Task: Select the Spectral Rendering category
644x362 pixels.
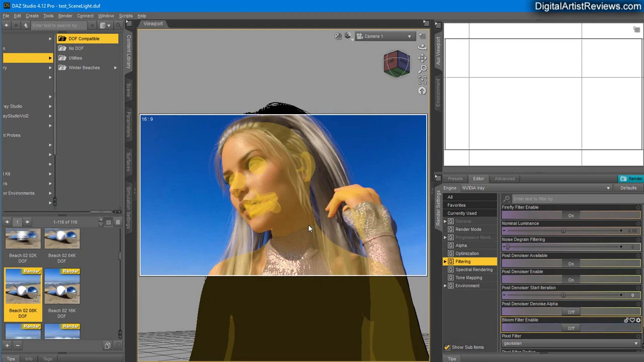Action: click(x=473, y=269)
